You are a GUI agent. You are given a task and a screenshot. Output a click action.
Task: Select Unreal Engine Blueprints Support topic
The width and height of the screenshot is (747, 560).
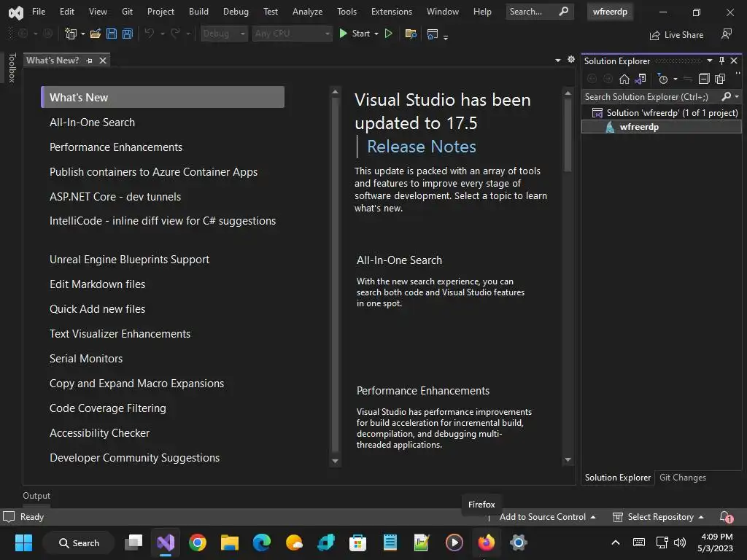coord(129,260)
